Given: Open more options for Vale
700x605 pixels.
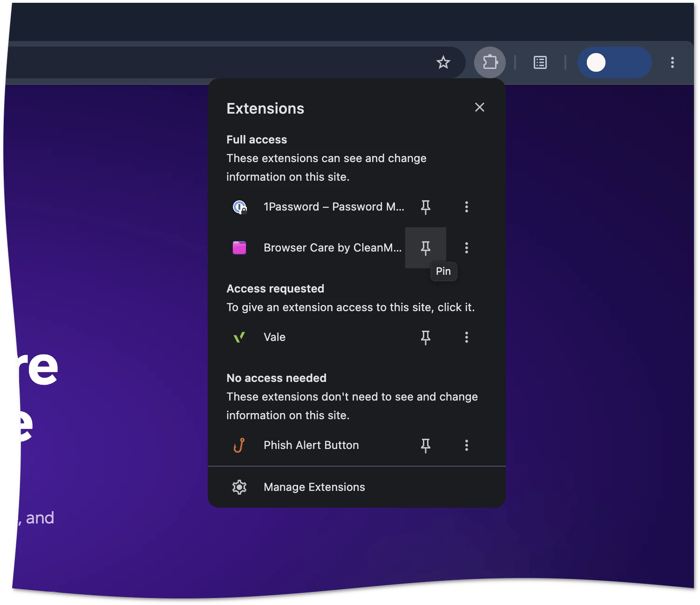Looking at the screenshot, I should tap(466, 337).
